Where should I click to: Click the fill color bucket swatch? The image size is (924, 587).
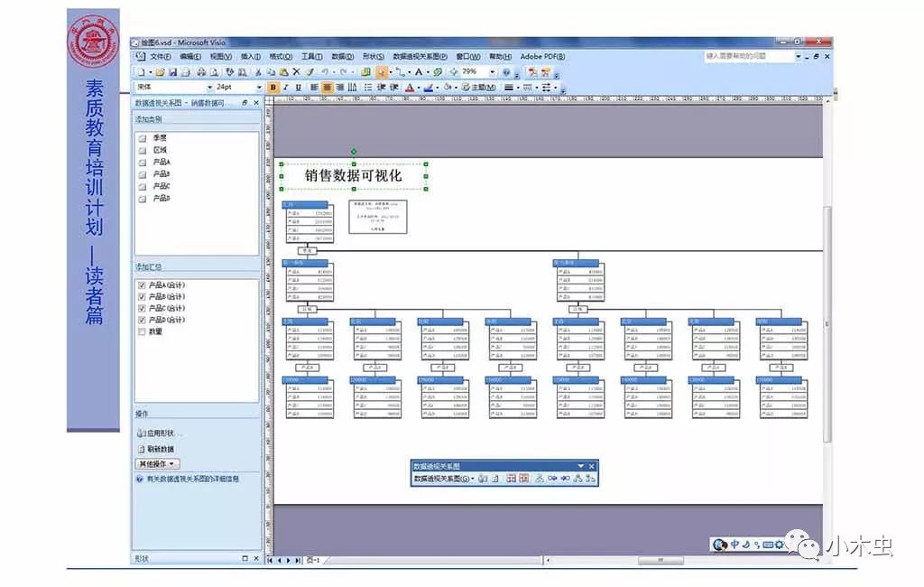tap(448, 88)
